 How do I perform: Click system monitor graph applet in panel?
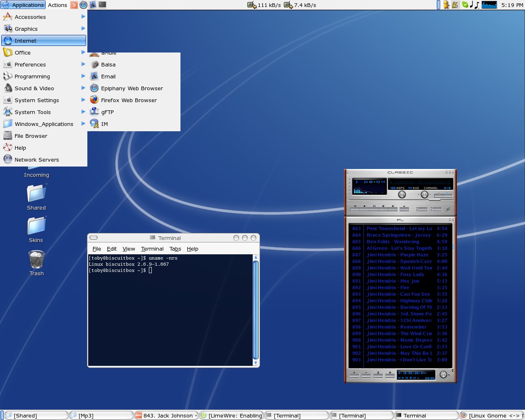click(489, 5)
